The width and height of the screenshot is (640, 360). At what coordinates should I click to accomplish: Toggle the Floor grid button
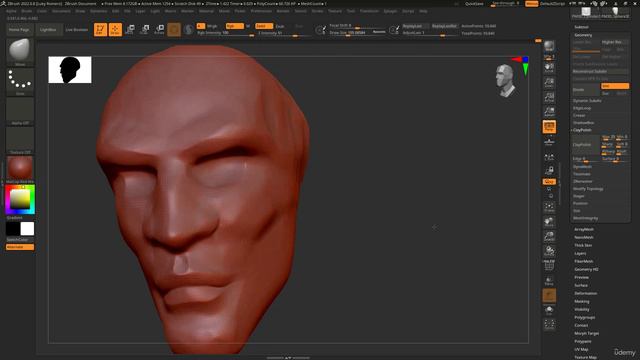point(549,142)
